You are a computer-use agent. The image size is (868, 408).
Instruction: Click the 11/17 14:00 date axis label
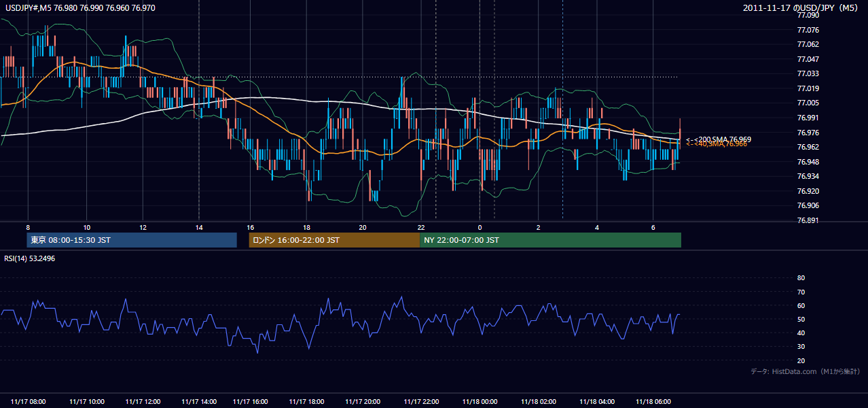click(x=200, y=402)
